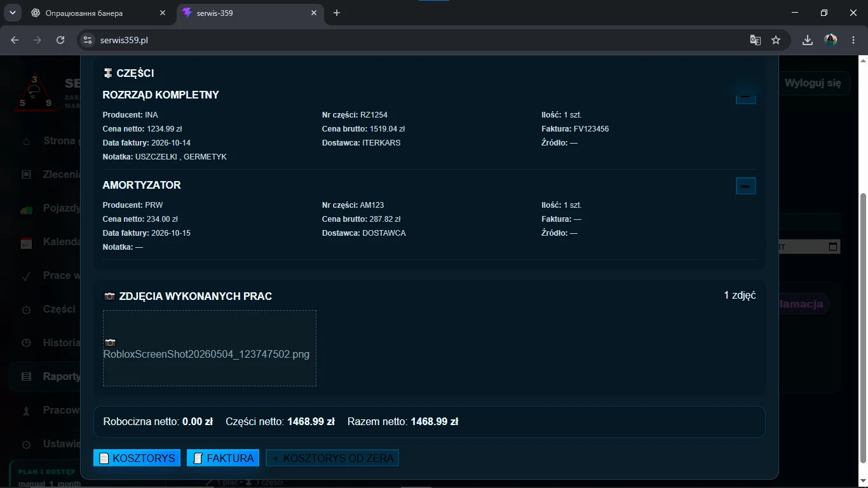868x488 pixels.
Task: Open a new browser tab
Action: click(x=337, y=13)
